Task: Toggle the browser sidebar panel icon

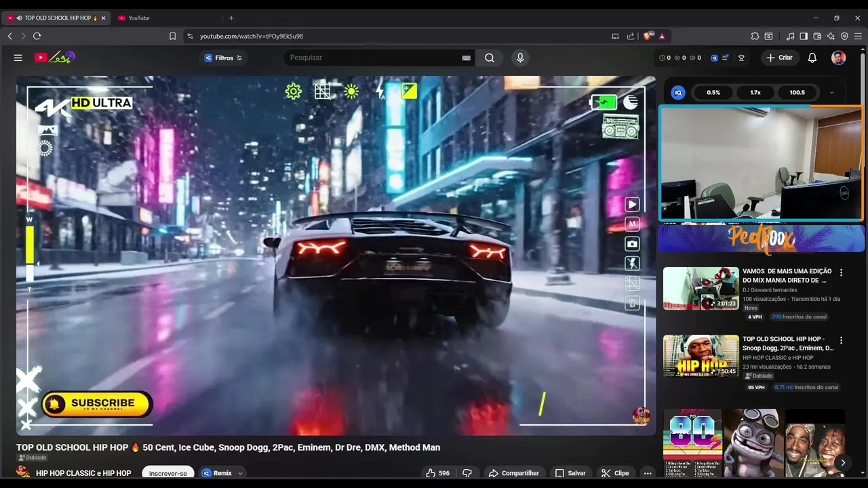Action: point(804,36)
